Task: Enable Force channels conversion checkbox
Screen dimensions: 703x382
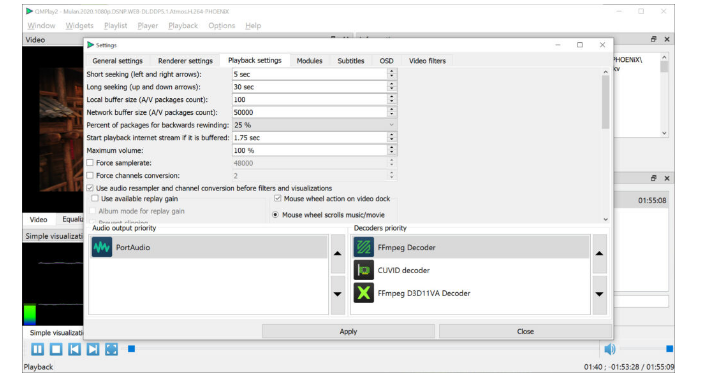Action: [x=90, y=175]
